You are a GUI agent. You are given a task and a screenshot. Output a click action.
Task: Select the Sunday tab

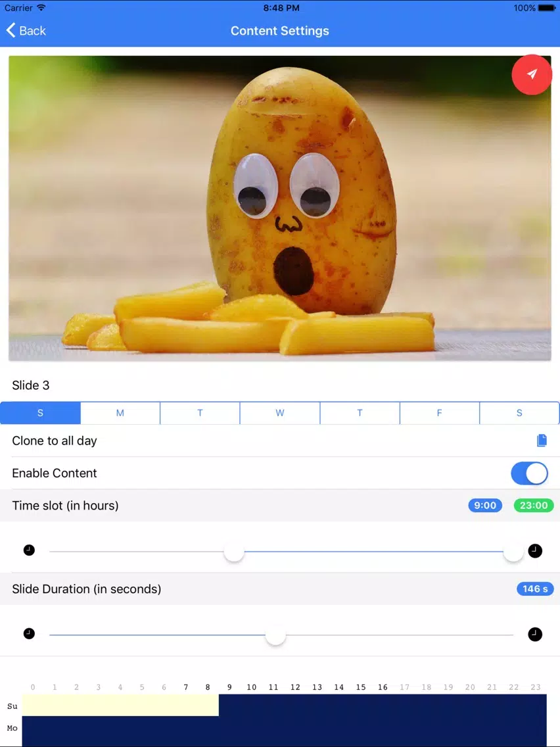point(41,413)
